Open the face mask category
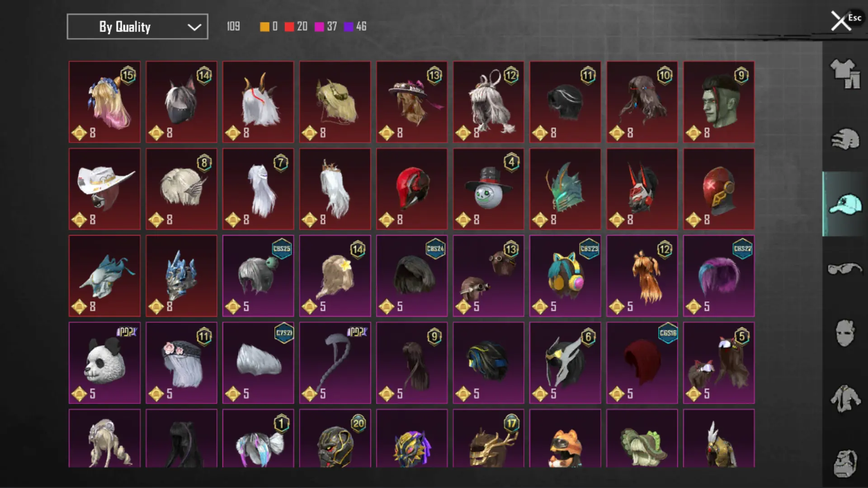 coord(844,333)
